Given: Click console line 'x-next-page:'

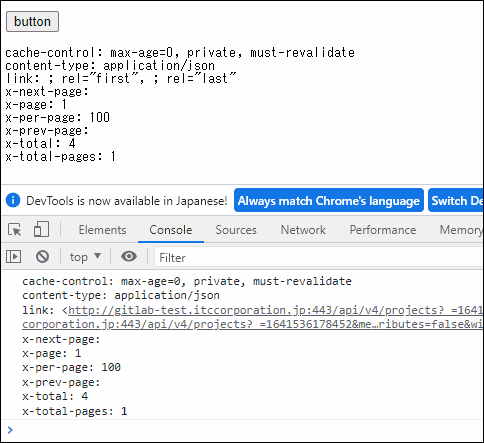Looking at the screenshot, I should coord(61,339).
